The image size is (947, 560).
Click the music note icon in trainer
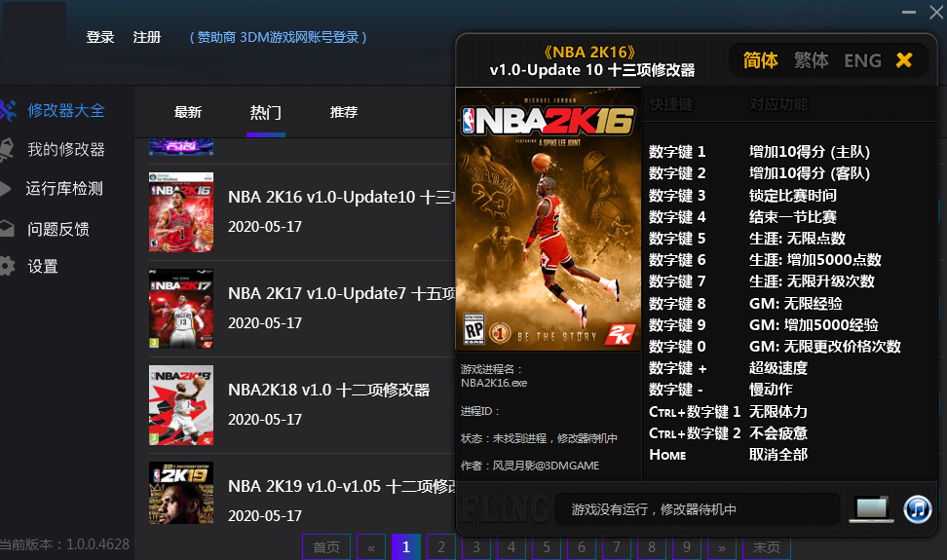pyautogui.click(x=918, y=509)
